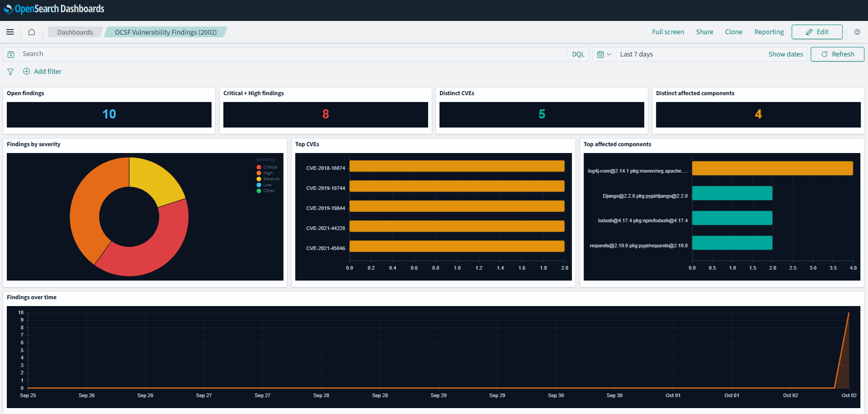Open the hamburger navigation menu

tap(10, 32)
